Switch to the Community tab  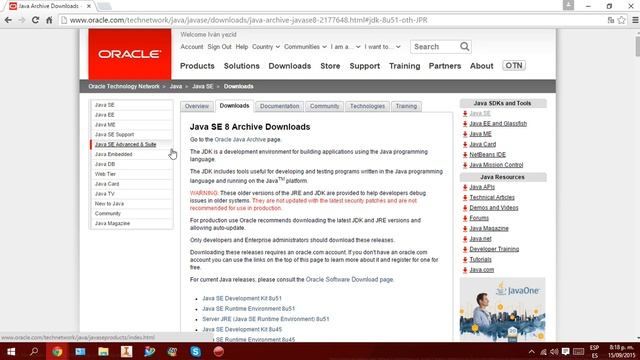point(324,106)
